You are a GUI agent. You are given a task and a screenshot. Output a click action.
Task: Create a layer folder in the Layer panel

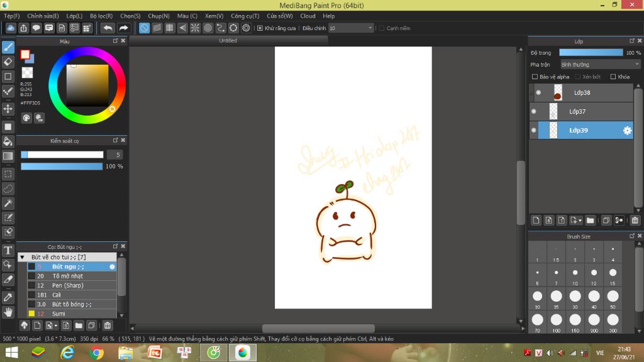click(590, 221)
